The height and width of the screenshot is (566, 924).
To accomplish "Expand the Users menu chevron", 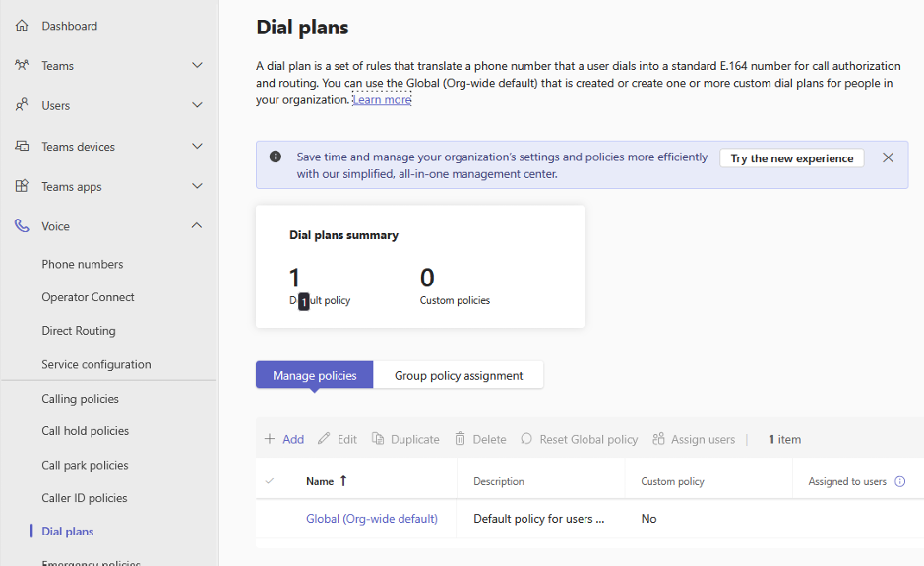I will click(x=198, y=105).
